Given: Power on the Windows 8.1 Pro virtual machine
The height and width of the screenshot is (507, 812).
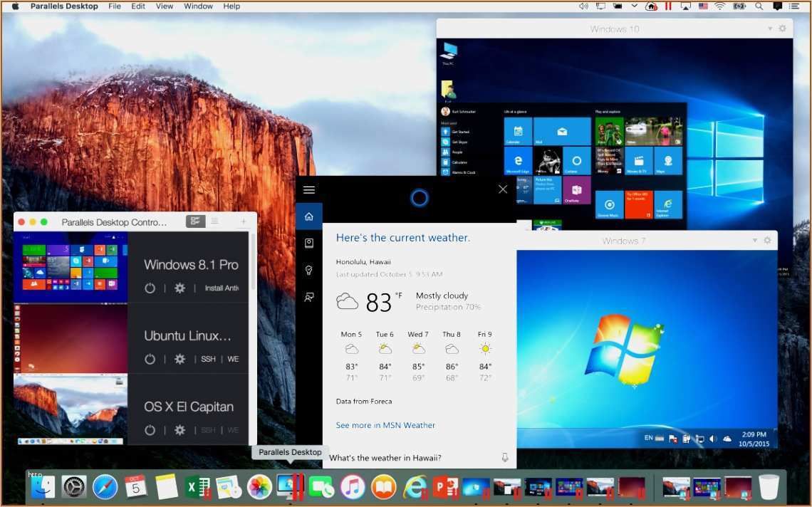Looking at the screenshot, I should coord(150,288).
